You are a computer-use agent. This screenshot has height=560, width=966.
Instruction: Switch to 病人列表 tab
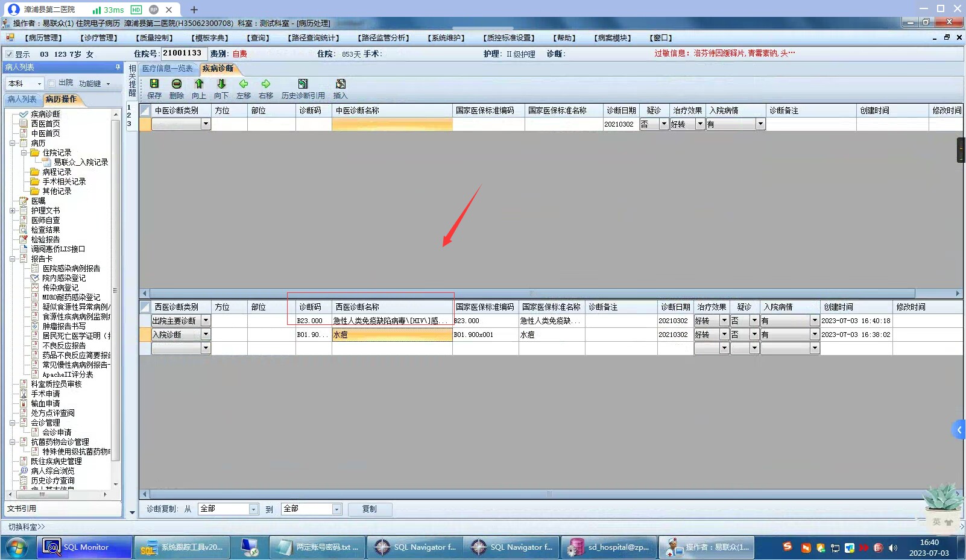pyautogui.click(x=22, y=99)
